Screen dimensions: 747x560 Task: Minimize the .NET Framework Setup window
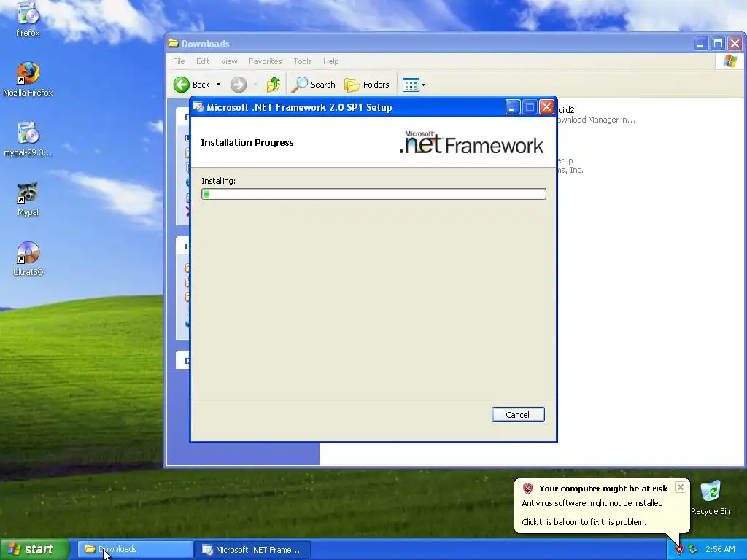tap(513, 107)
